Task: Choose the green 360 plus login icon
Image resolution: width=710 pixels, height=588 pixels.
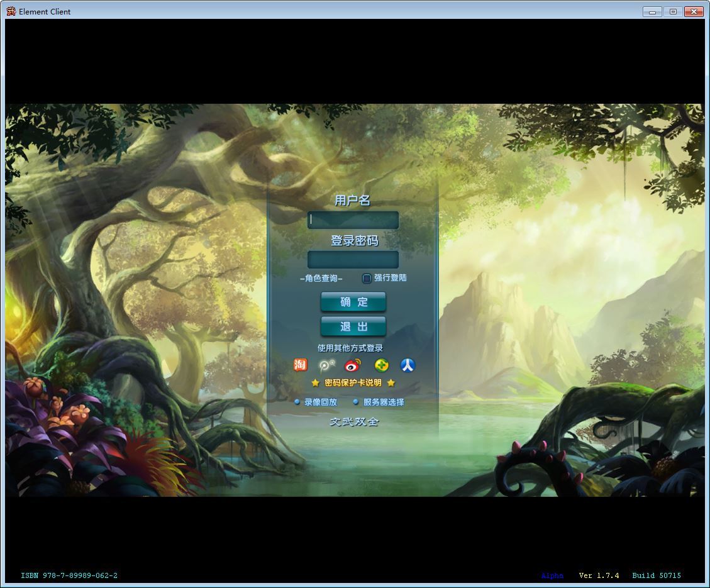Action: point(382,365)
